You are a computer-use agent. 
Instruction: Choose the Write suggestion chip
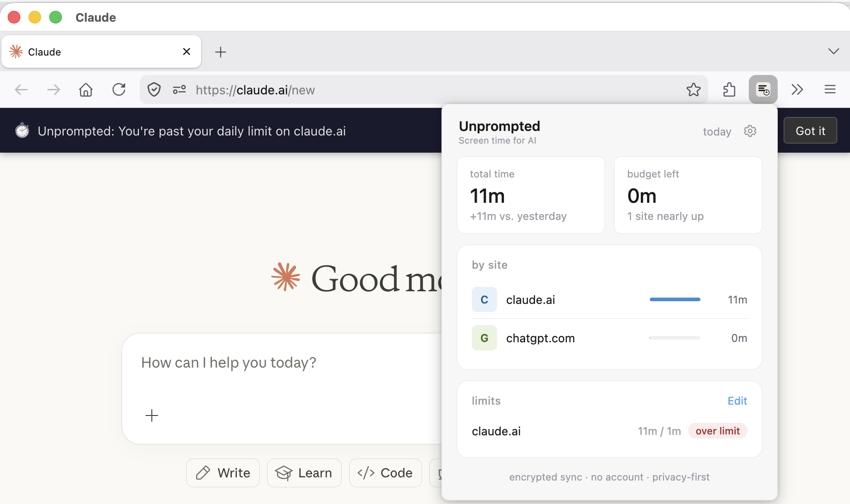tap(223, 473)
